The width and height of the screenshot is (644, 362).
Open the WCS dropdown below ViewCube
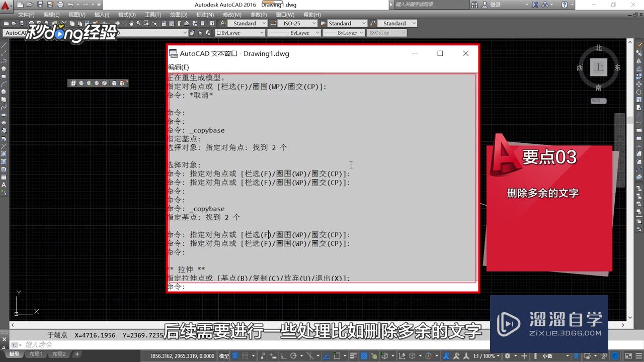(x=598, y=101)
